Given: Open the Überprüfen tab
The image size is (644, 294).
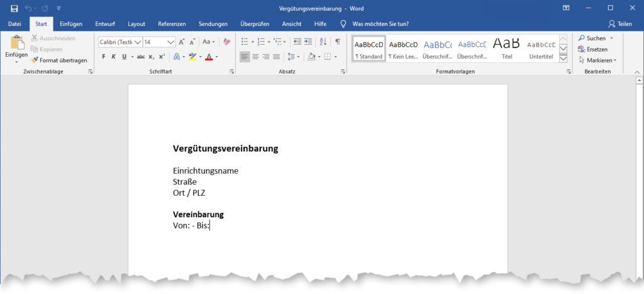Looking at the screenshot, I should pos(255,24).
